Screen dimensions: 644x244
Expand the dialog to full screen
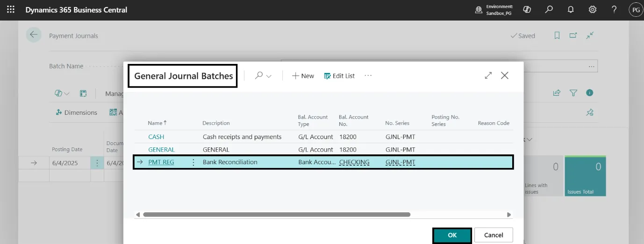(x=488, y=76)
